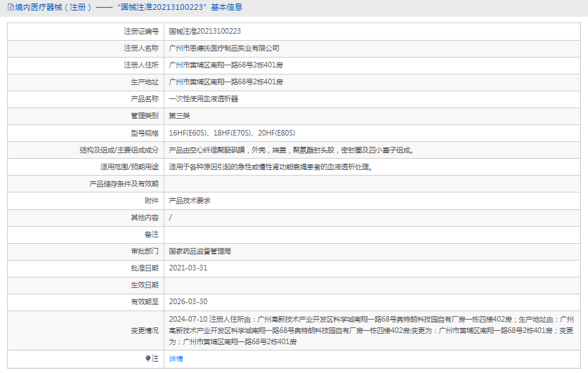Viewport: 588px width, 373px height.
Task: Click the 生产地址 label
Action: click(145, 81)
